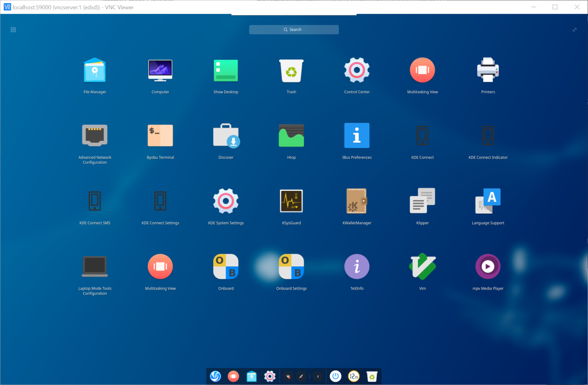Launch the Discover software center
588x385 pixels.
225,135
